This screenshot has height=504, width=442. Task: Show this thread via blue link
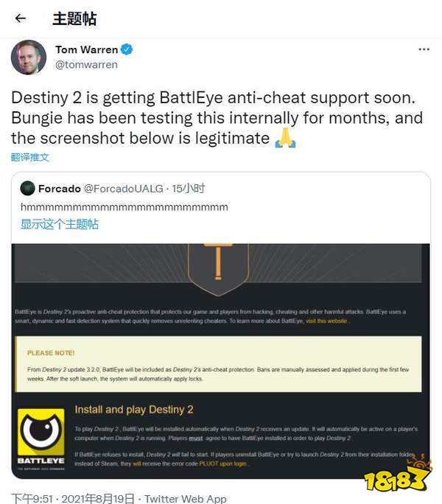coord(60,224)
